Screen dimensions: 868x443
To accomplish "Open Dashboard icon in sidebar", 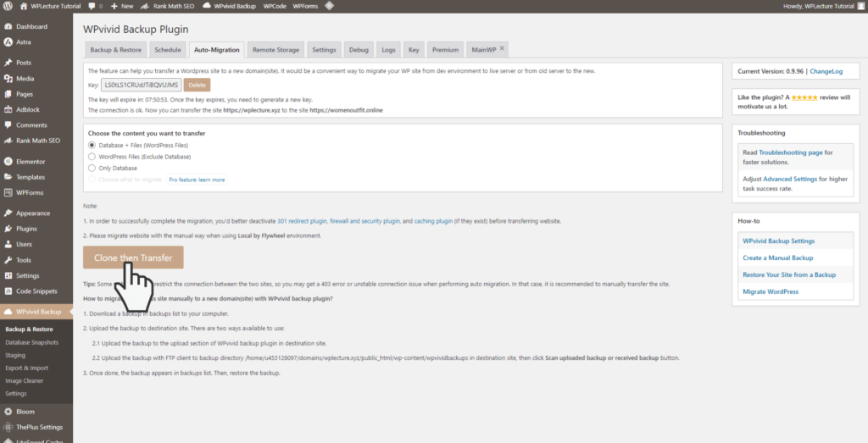I will (x=8, y=26).
